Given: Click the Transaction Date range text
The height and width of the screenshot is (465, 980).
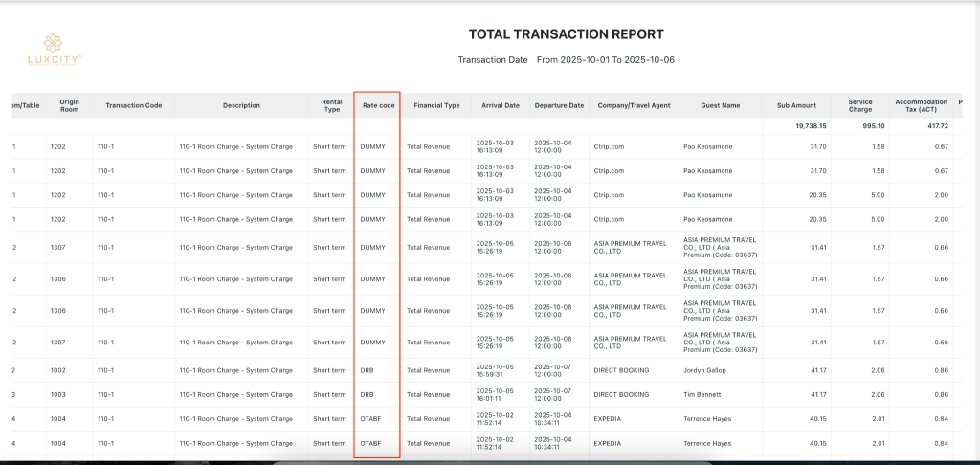Looking at the screenshot, I should tap(566, 60).
